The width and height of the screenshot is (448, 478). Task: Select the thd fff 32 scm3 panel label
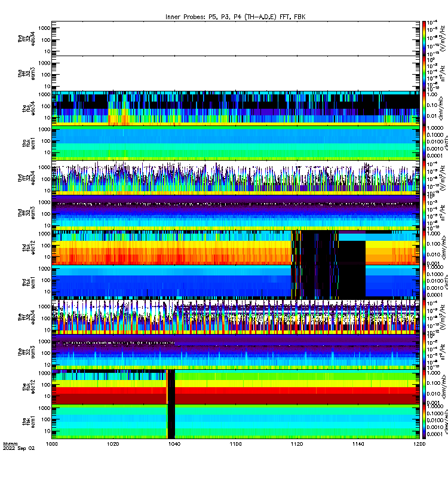[26, 213]
